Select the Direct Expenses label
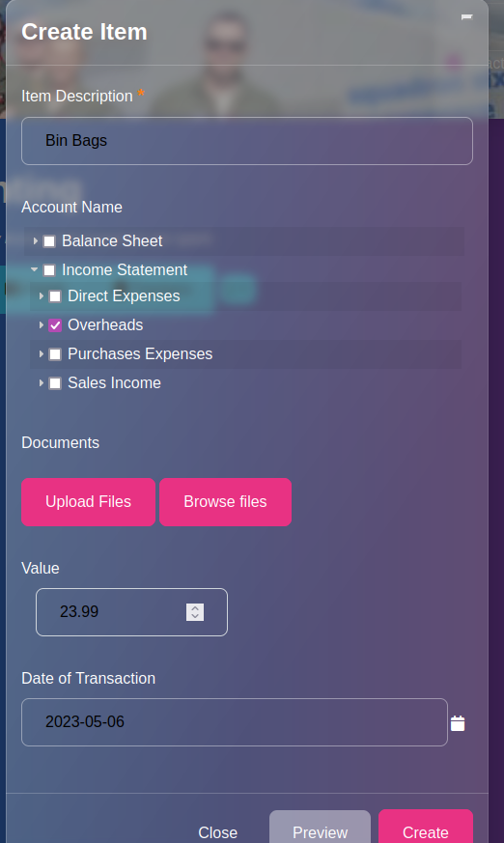Screen dimensions: 504x843 point(124,295)
